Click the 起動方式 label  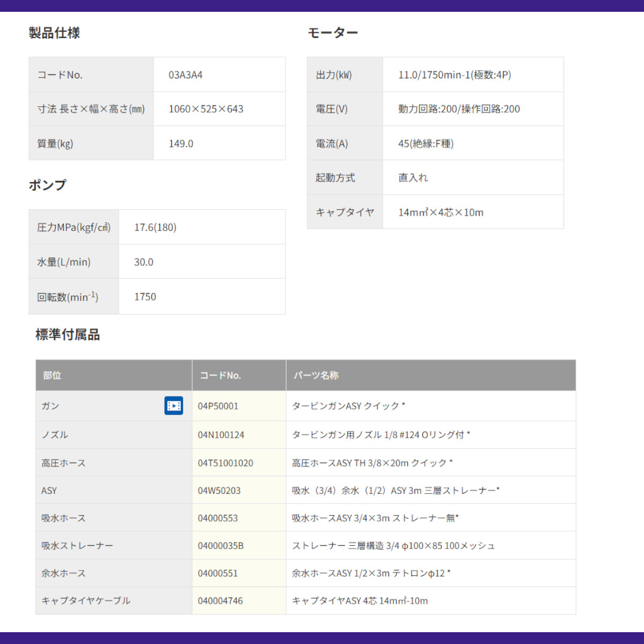click(x=335, y=178)
